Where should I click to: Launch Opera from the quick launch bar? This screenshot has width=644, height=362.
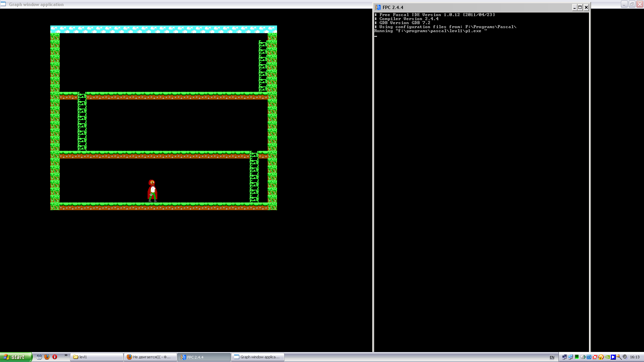(x=55, y=357)
